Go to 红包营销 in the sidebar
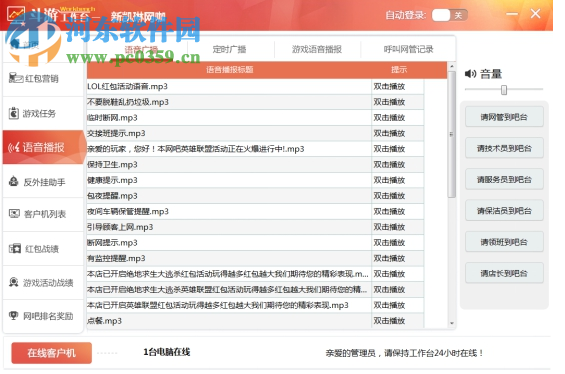 [x=43, y=79]
